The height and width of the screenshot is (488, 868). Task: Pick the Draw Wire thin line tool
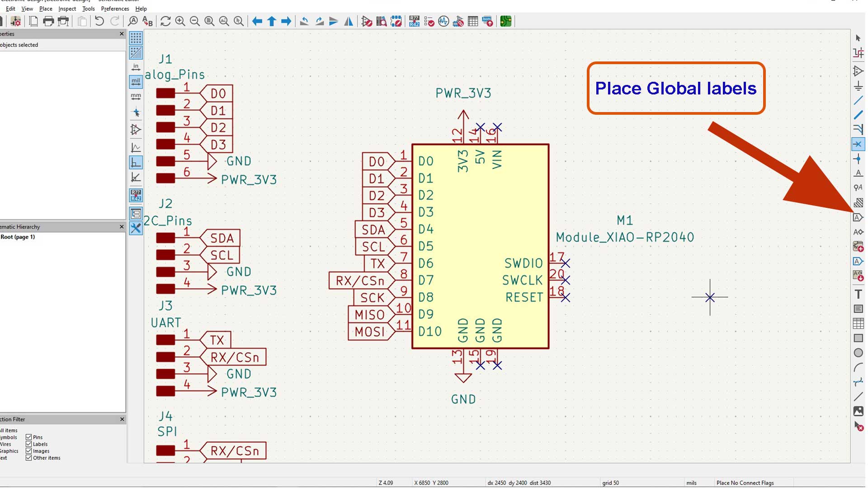point(858,100)
